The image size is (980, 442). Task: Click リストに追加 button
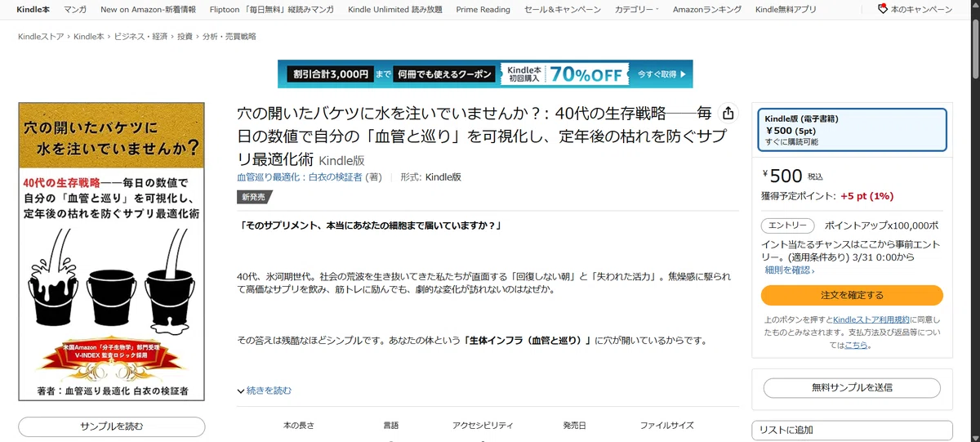click(852, 430)
